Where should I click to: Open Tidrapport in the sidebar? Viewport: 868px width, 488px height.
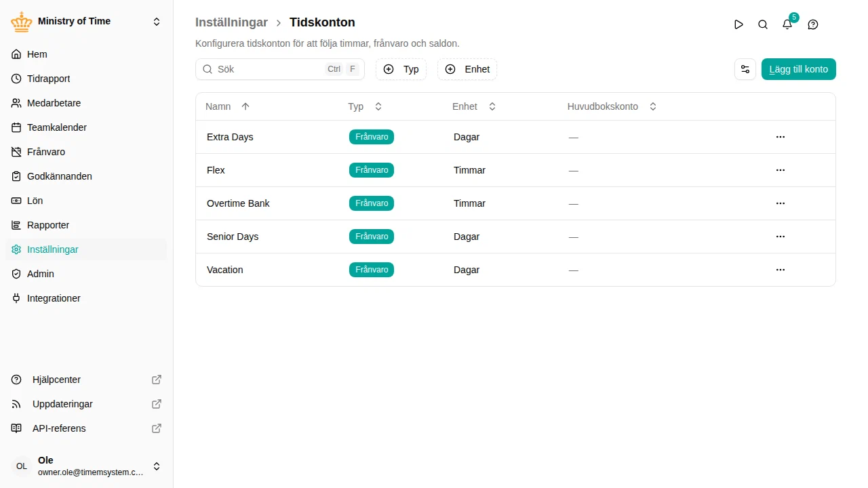point(86,79)
